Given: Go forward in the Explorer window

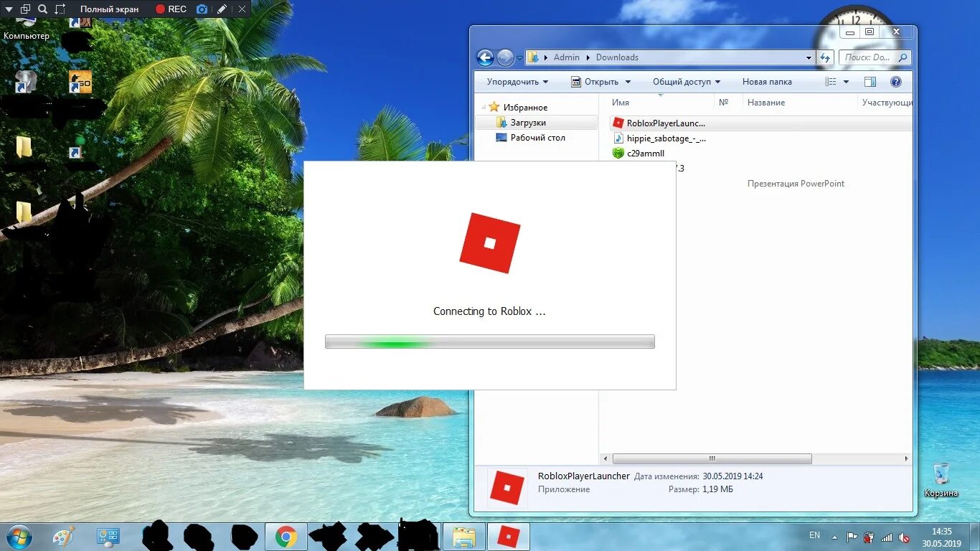Looking at the screenshot, I should pos(505,57).
